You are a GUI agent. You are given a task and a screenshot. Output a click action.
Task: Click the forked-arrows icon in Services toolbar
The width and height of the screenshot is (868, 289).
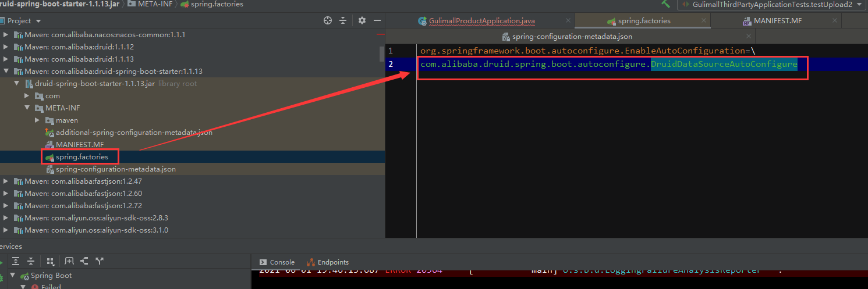pyautogui.click(x=100, y=262)
